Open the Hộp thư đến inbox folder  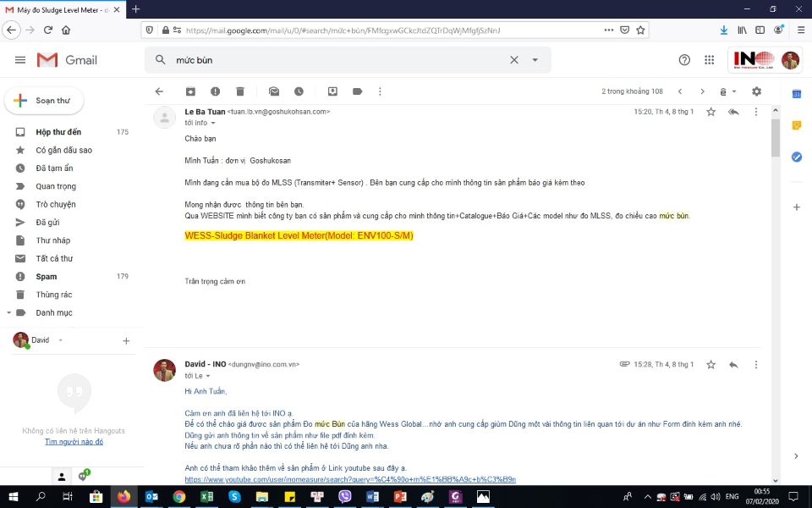[x=58, y=132]
